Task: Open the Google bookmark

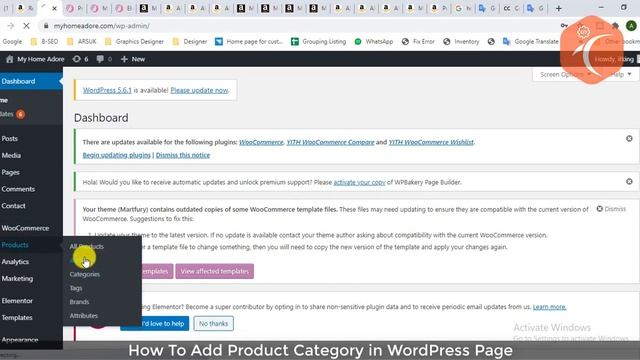Action: coord(12,42)
